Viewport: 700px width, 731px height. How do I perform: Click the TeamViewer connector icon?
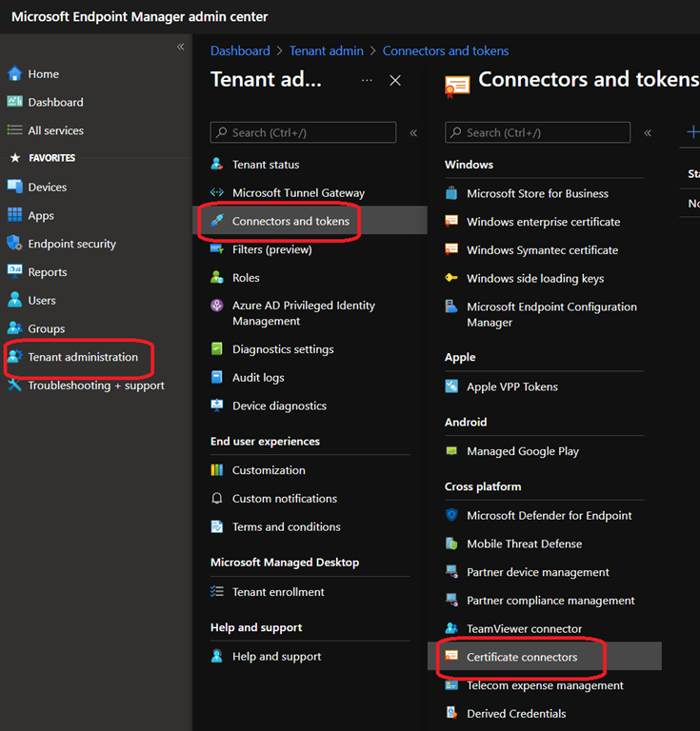click(451, 629)
